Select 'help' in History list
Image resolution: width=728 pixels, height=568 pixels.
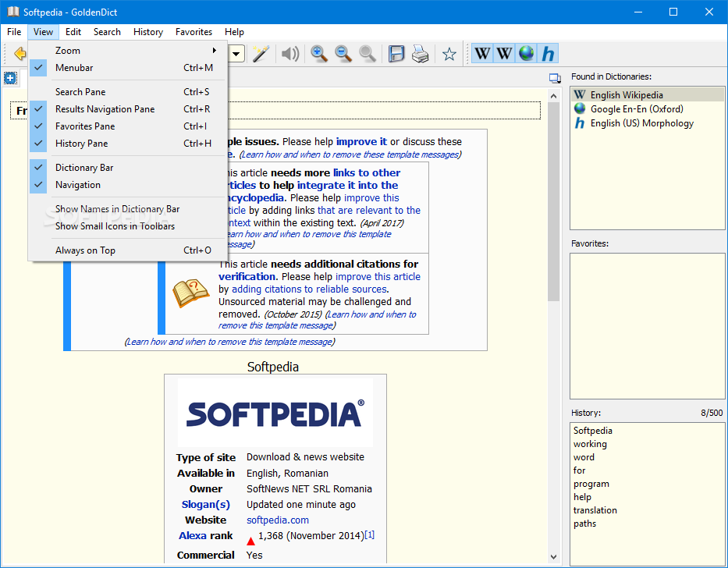(582, 497)
